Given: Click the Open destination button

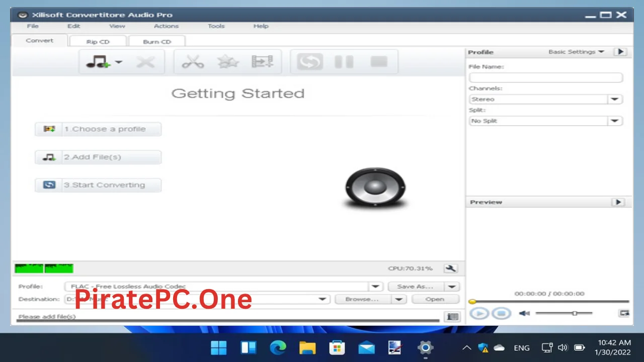Looking at the screenshot, I should coord(435,299).
